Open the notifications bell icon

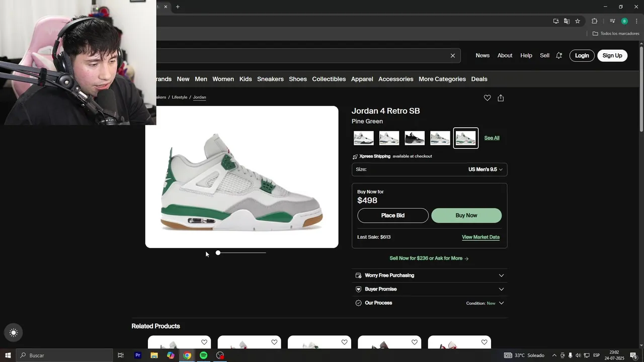559,56
